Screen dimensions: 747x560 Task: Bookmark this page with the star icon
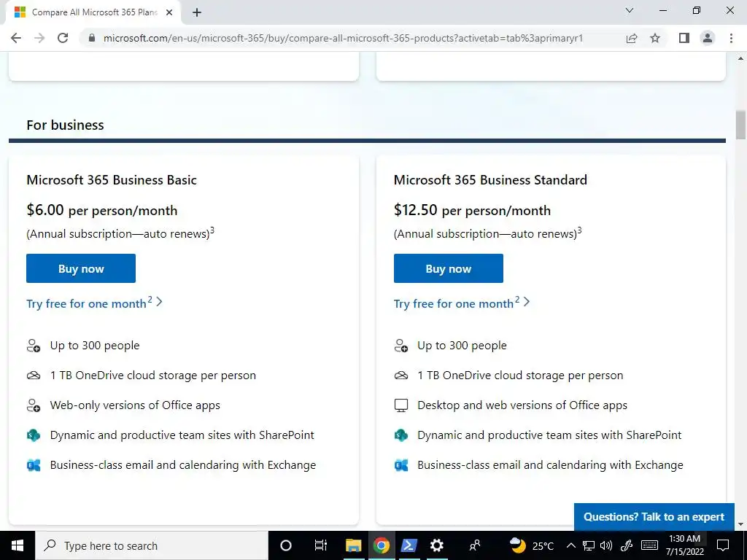coord(655,38)
